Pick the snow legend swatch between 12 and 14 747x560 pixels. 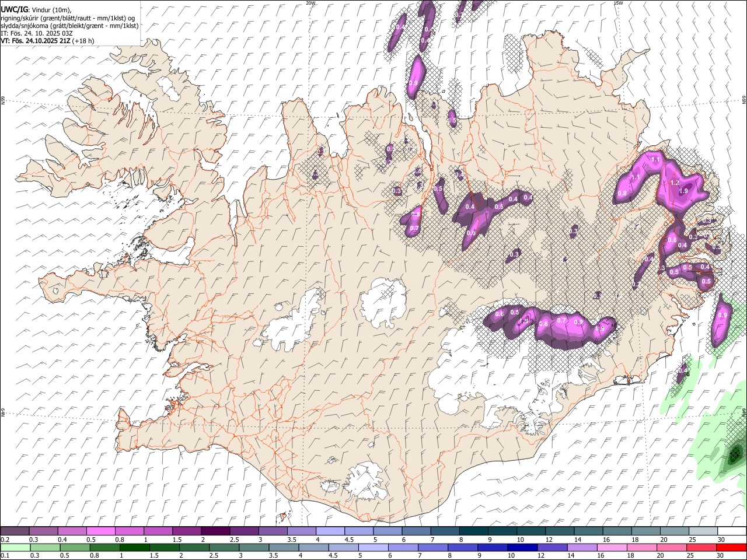point(559,531)
